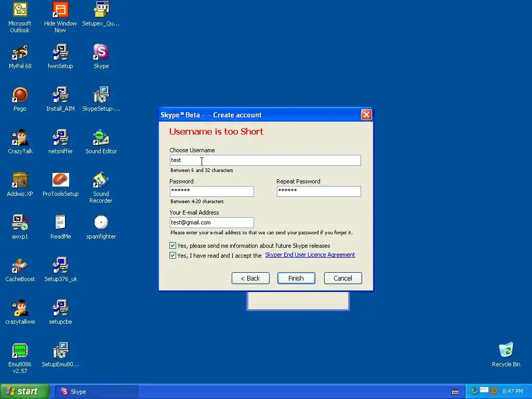Screen dimensions: 532x399
Task: Click the E-mail Address input field
Action: coord(212,222)
